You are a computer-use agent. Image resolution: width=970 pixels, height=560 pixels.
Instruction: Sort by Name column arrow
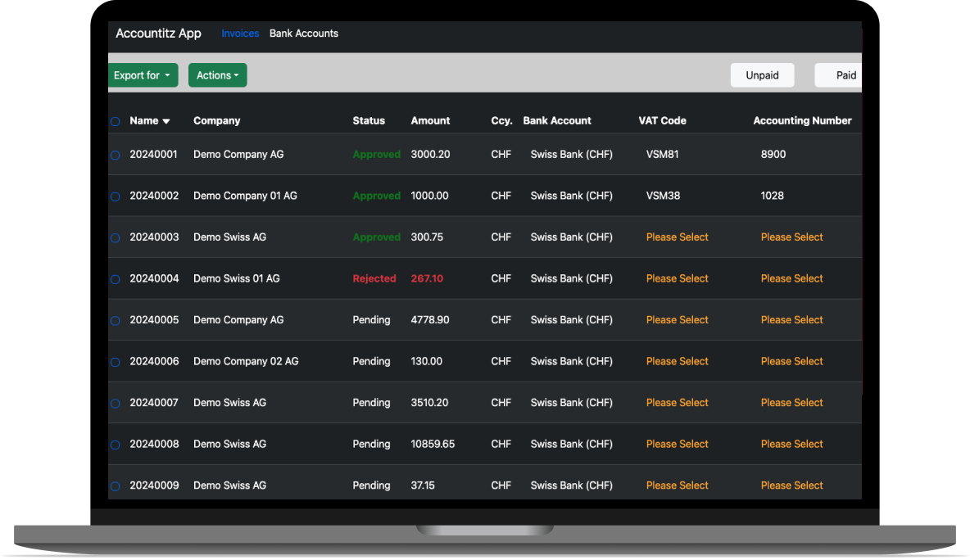[165, 121]
